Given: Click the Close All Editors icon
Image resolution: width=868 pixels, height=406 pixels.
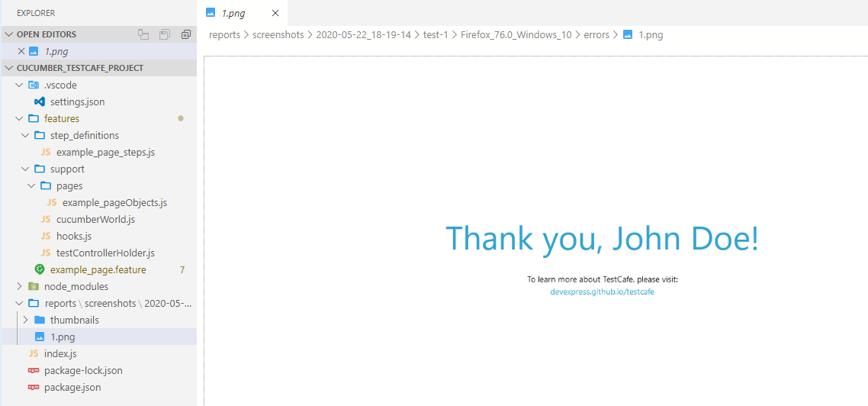Looking at the screenshot, I should (x=185, y=34).
